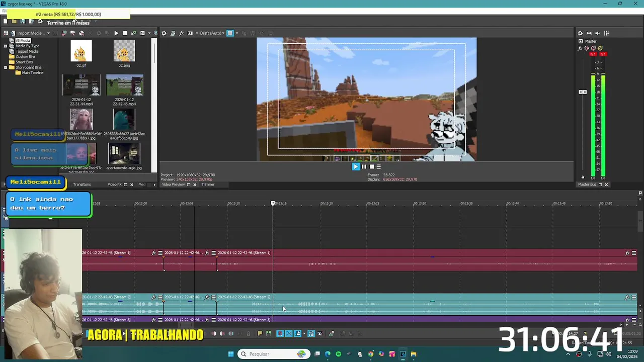Start playback in Project Media toolbar
Screen dimensions: 644x362
(x=116, y=33)
